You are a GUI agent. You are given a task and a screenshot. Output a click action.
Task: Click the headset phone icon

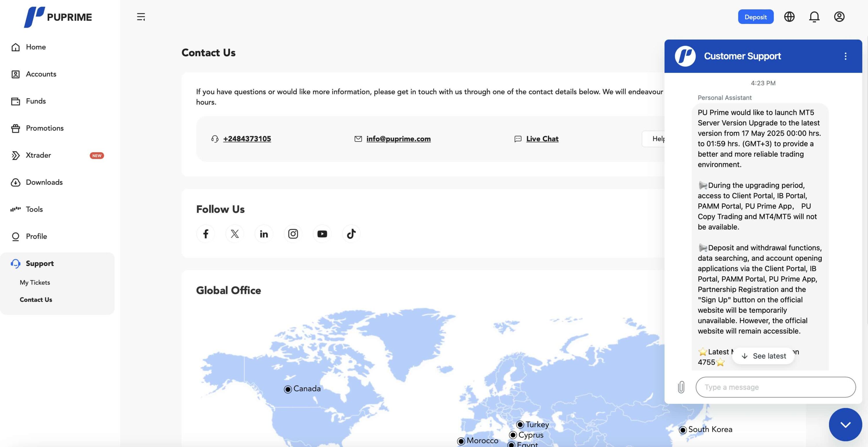point(215,139)
